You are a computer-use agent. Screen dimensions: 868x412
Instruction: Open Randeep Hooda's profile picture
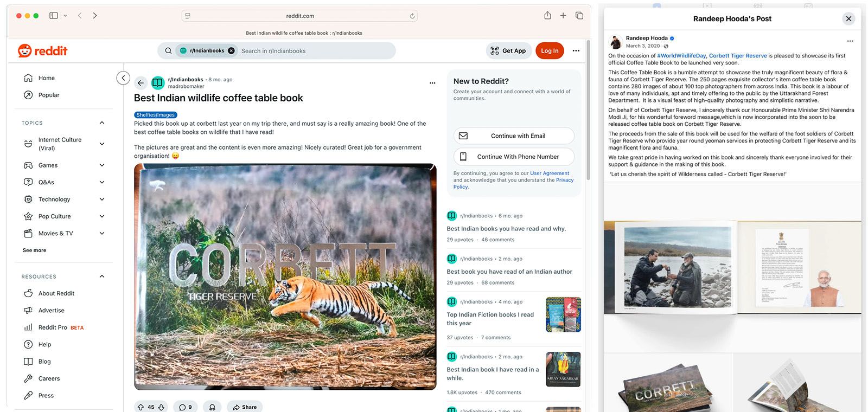(616, 42)
